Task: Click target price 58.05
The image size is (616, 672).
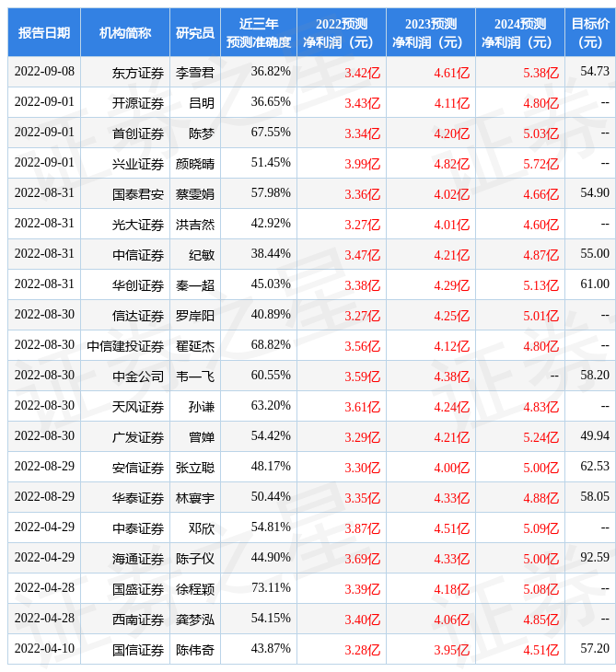Action: 595,497
